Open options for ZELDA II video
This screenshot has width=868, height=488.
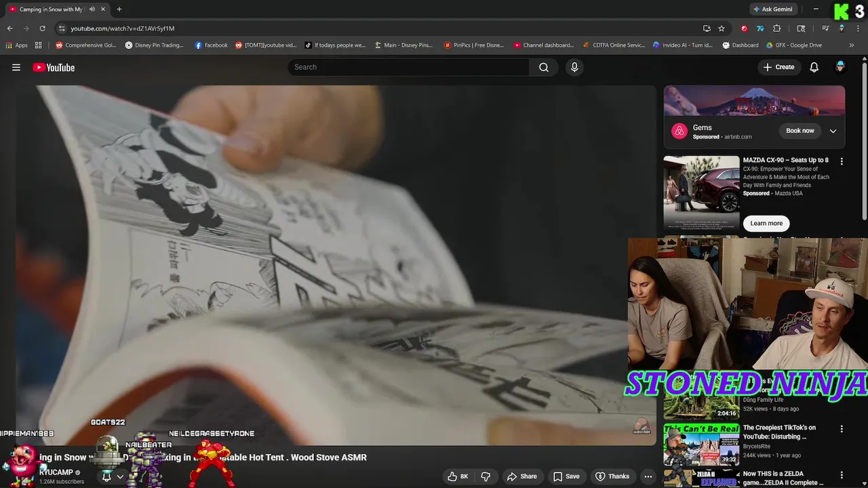(842, 475)
